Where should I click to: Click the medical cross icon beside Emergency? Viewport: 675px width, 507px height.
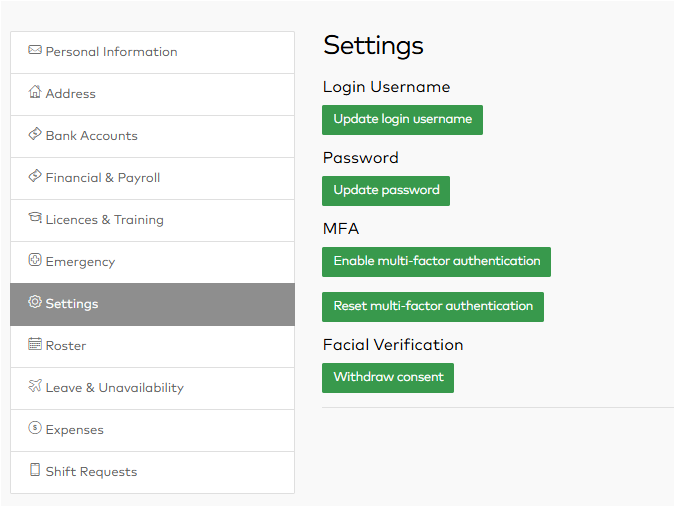(35, 260)
